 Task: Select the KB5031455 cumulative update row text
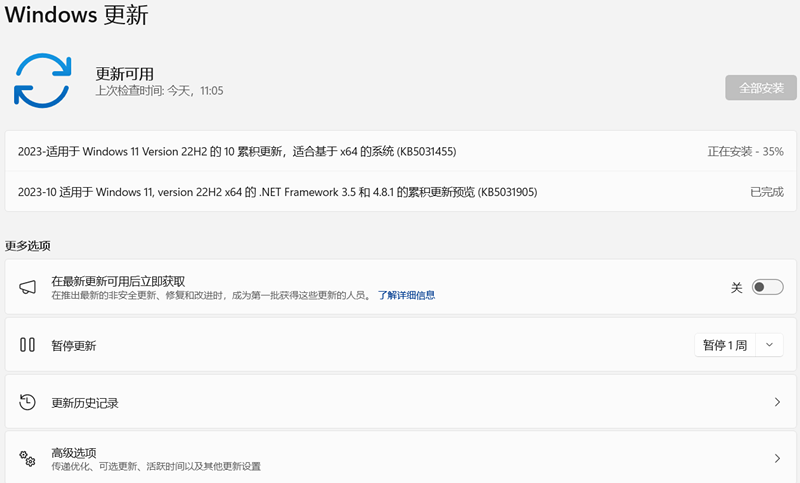point(237,151)
